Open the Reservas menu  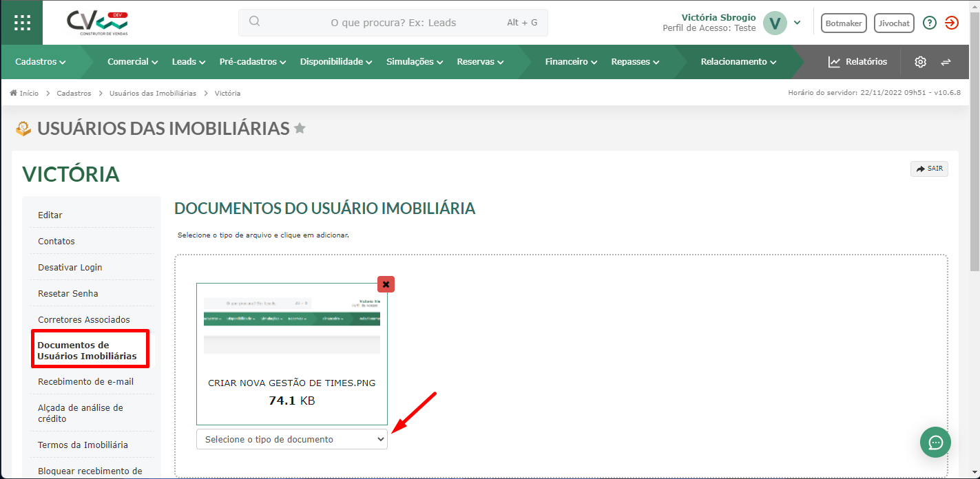[x=480, y=62]
